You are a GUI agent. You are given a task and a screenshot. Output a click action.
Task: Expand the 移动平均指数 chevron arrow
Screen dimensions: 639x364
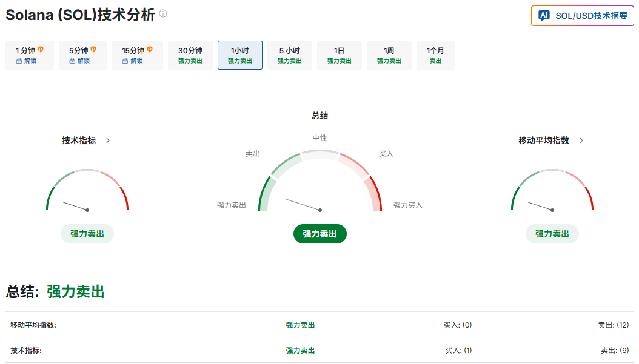point(581,141)
